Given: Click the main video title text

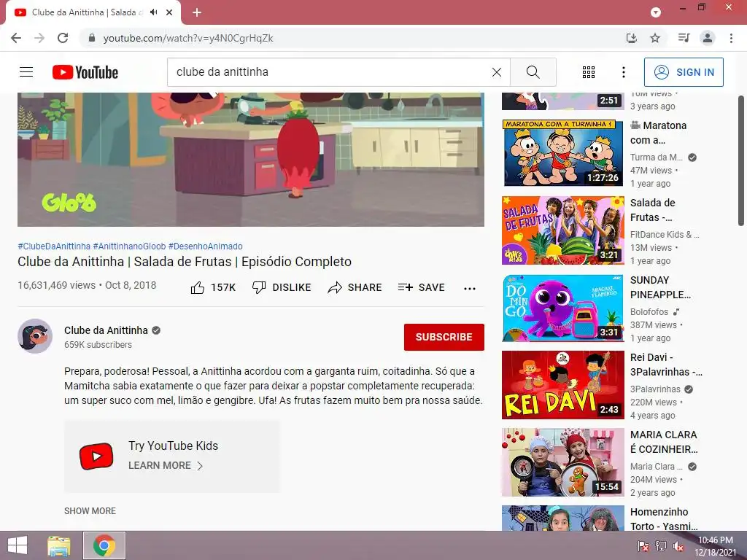Looking at the screenshot, I should click(x=185, y=262).
